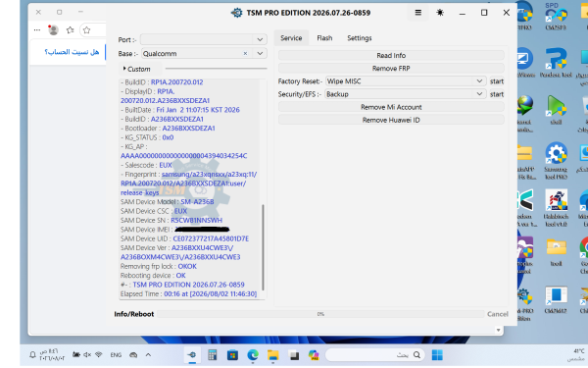Click the Remove FRP button

(391, 69)
